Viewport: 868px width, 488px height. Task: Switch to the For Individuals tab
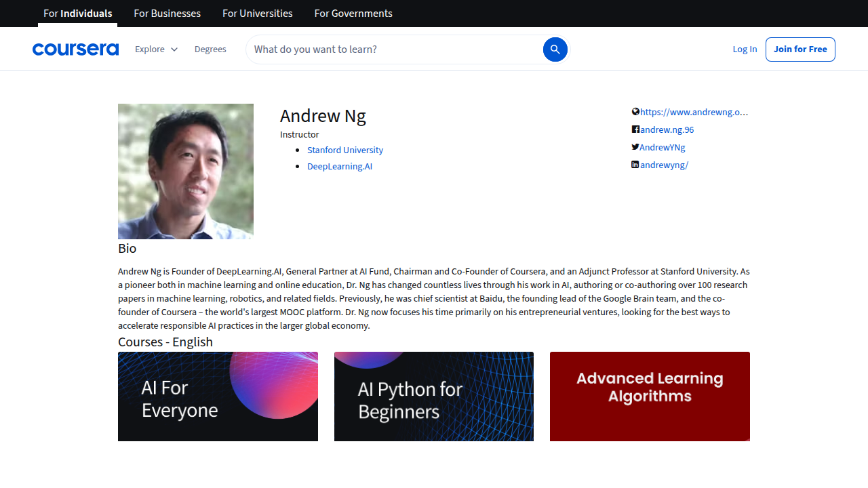point(77,14)
